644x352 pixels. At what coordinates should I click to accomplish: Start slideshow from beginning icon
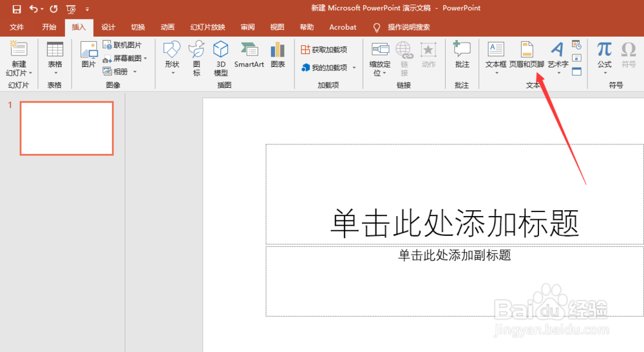[71, 9]
